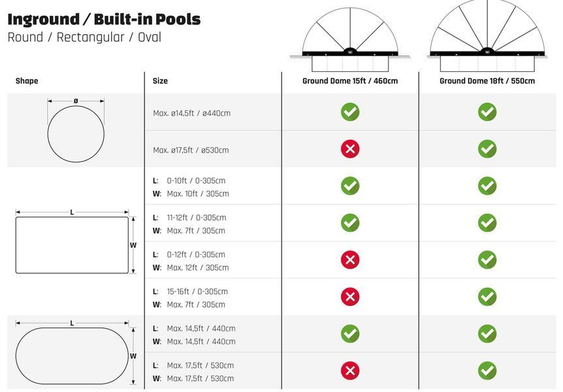Click the Shape column header

pos(27,81)
